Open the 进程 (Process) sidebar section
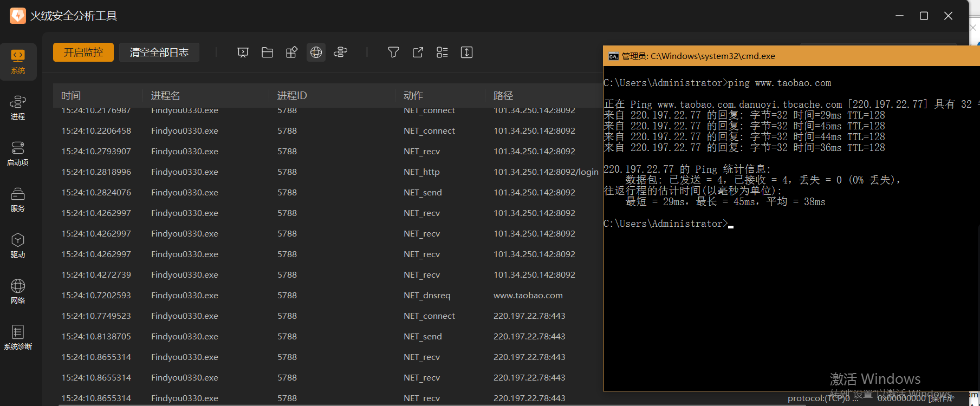 18,108
